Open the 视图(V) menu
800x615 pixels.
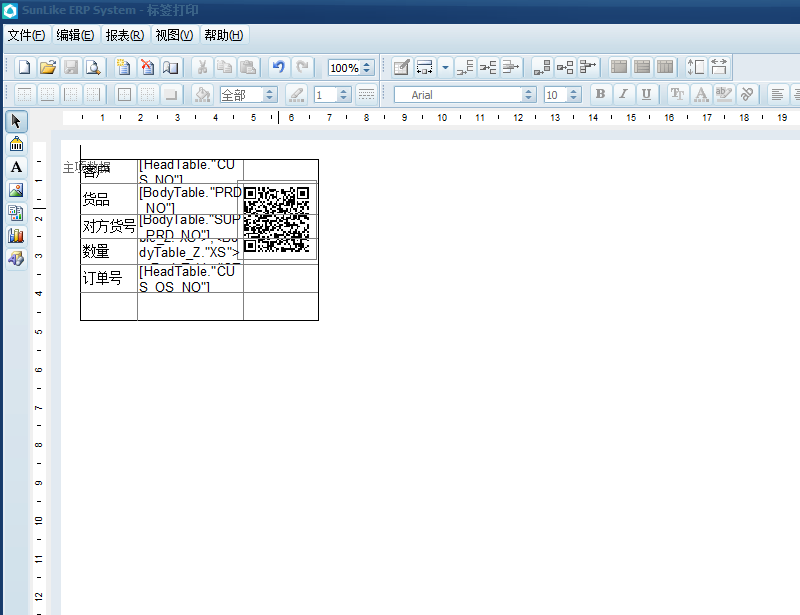[x=174, y=35]
